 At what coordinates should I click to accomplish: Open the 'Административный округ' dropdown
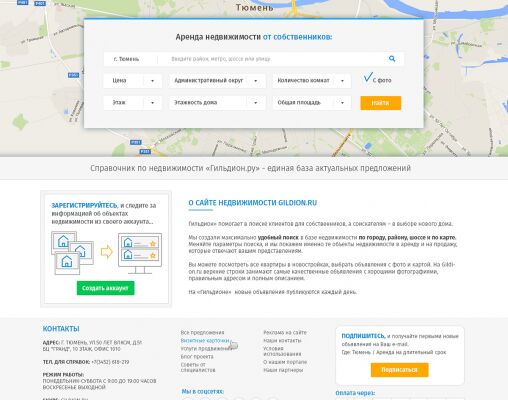[217, 81]
